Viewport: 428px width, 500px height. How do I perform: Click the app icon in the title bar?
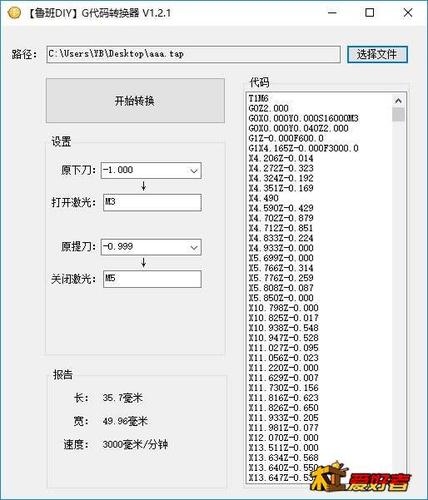click(14, 13)
